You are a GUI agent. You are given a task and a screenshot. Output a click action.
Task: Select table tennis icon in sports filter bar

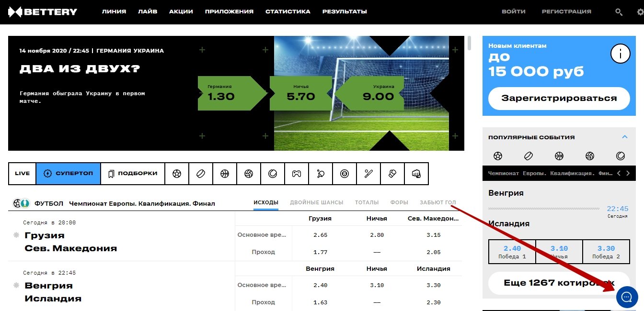(x=321, y=174)
